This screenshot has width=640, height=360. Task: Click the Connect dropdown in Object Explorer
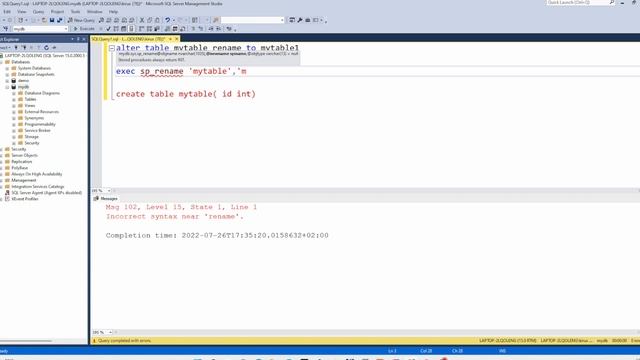tap(5, 48)
